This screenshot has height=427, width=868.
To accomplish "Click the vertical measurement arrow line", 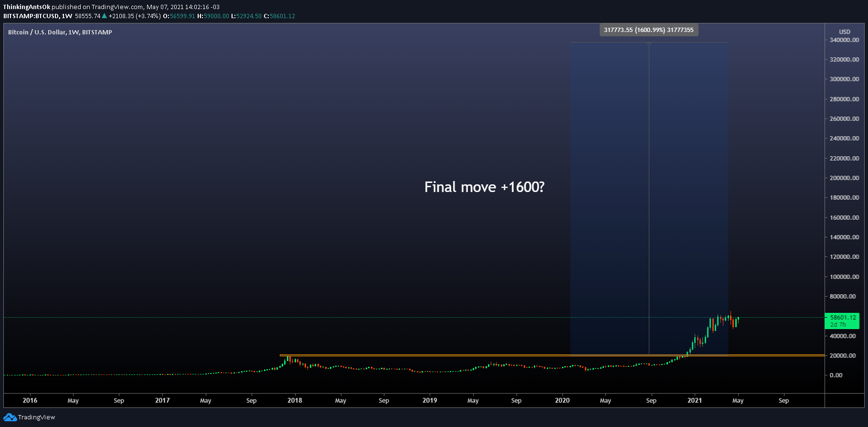I will point(649,198).
